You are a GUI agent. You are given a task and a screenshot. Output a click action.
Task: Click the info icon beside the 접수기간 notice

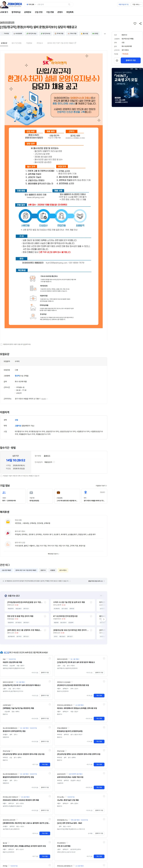[x=1, y=476]
